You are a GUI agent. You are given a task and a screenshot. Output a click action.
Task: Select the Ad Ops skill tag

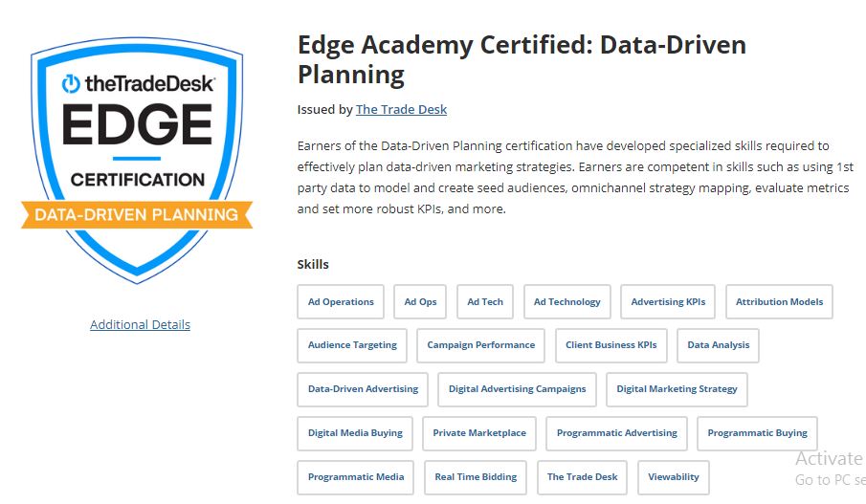point(420,302)
